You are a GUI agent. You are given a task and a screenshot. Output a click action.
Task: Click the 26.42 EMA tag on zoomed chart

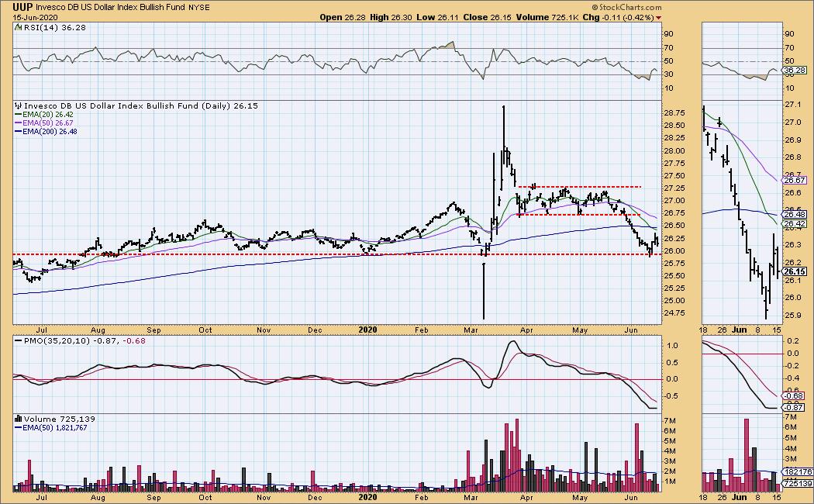(x=795, y=224)
